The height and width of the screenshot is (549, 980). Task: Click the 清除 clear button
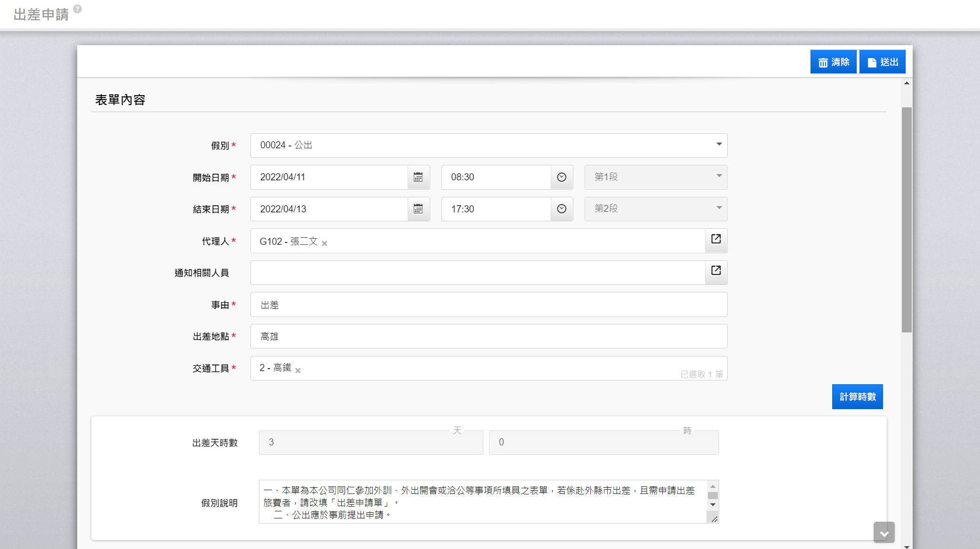[x=833, y=62]
